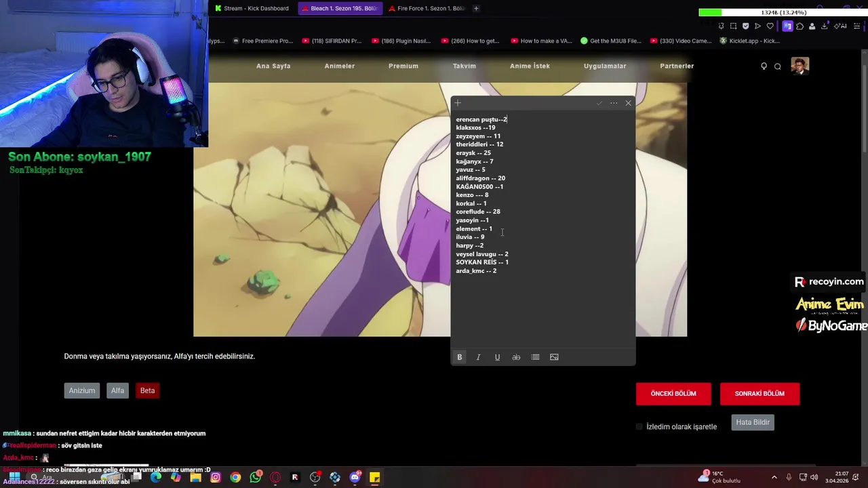Image resolution: width=868 pixels, height=488 pixels.
Task: Open Discord from taskbar
Action: click(355, 477)
